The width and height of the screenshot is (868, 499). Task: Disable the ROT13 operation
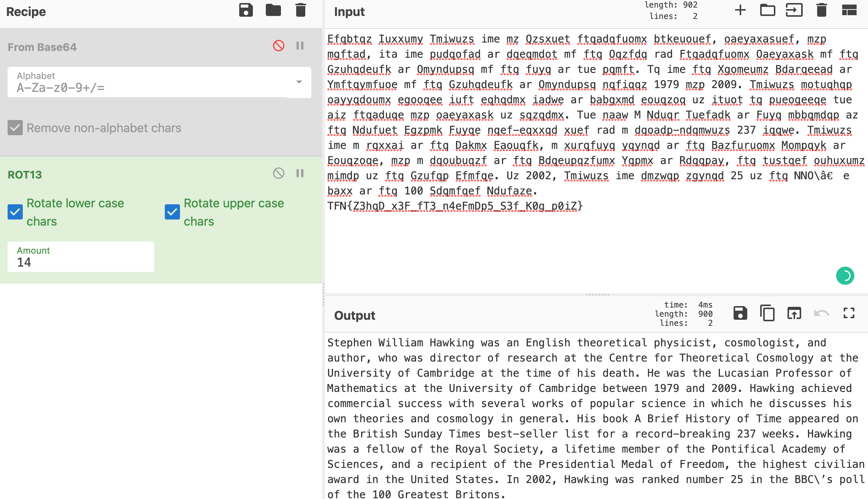[x=278, y=174]
